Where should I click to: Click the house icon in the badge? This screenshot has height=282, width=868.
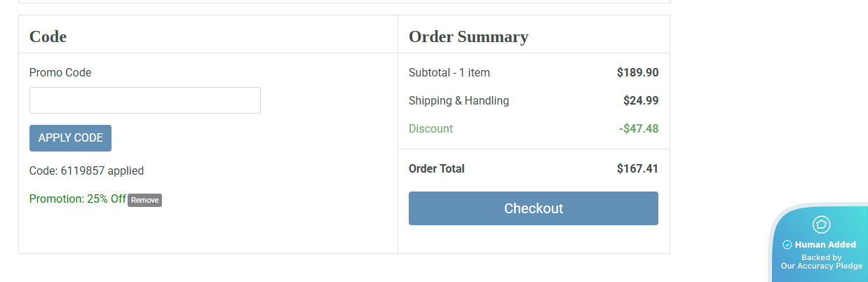[821, 224]
